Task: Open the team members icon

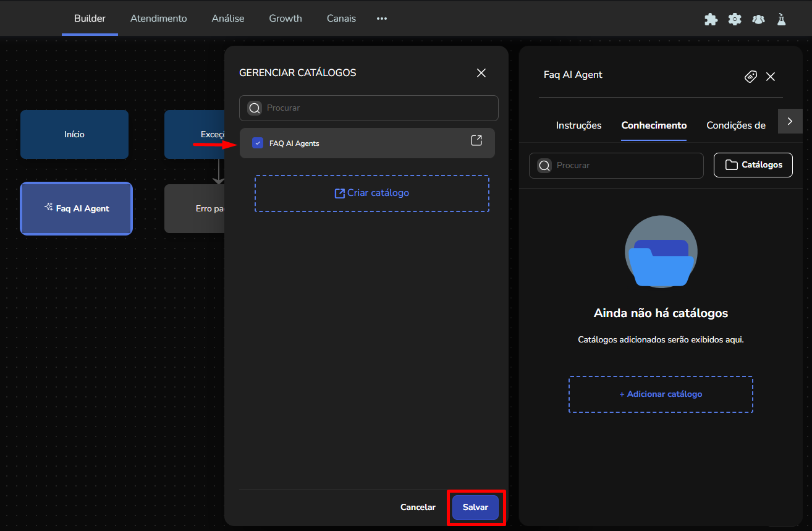Action: 758,19
